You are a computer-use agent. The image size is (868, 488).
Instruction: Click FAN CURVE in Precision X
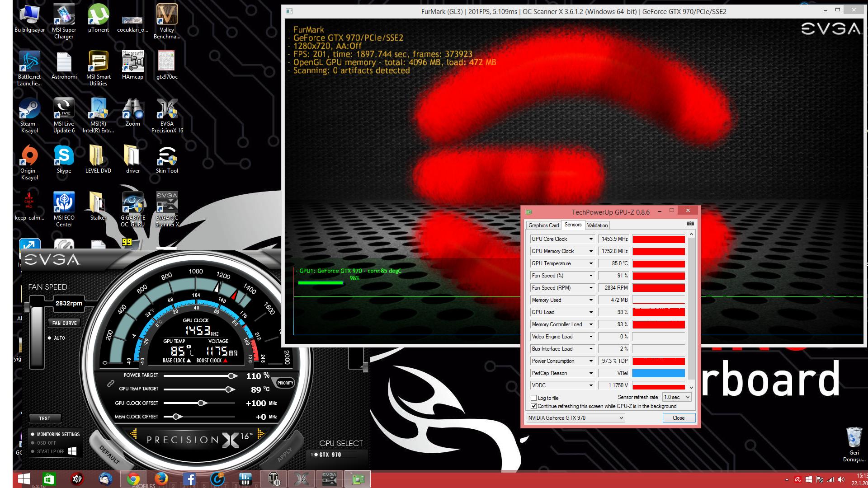tap(65, 323)
